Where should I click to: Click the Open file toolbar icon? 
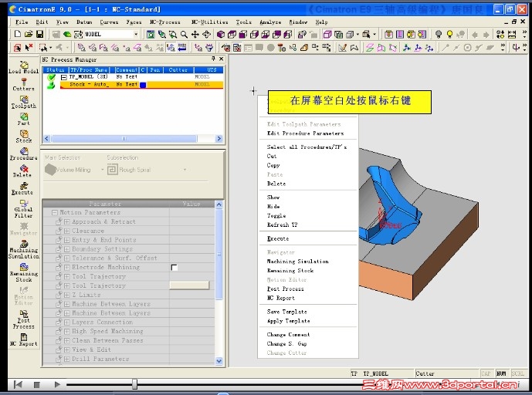click(x=29, y=34)
